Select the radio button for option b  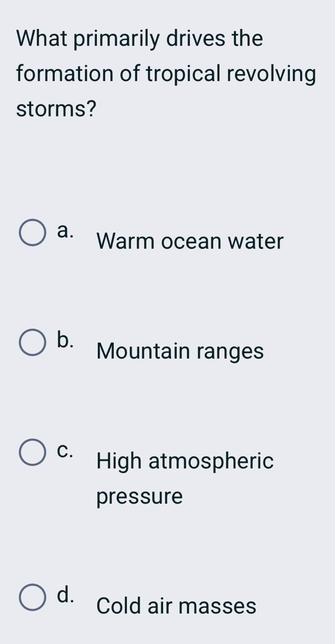tap(32, 342)
